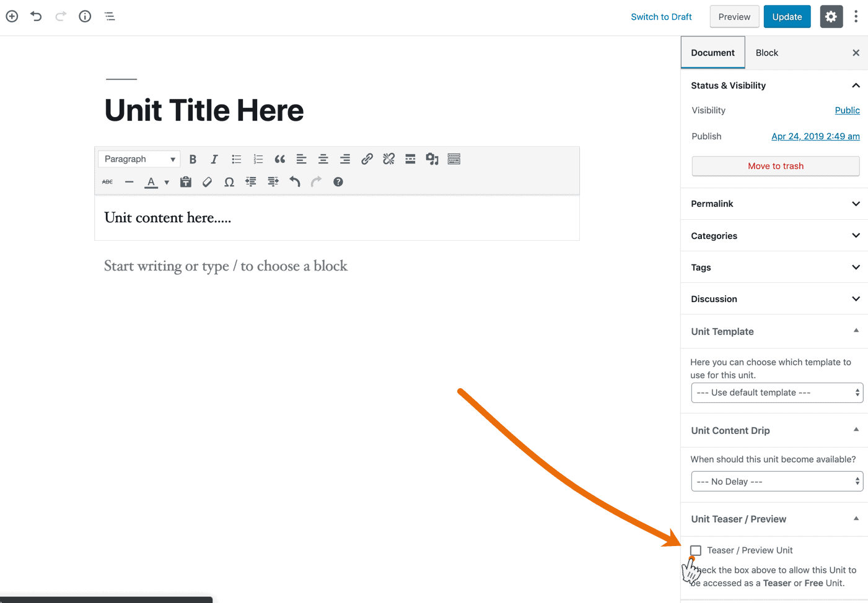
Task: Close the settings sidebar
Action: pyautogui.click(x=856, y=53)
